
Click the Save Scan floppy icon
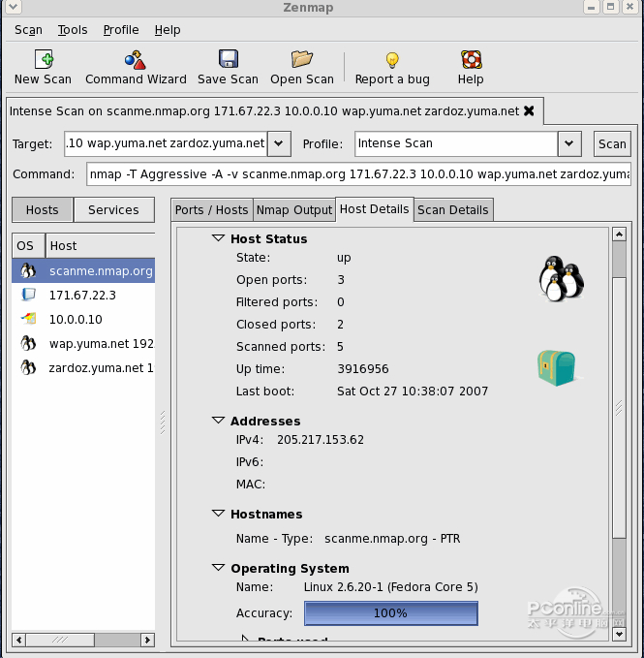pos(229,59)
